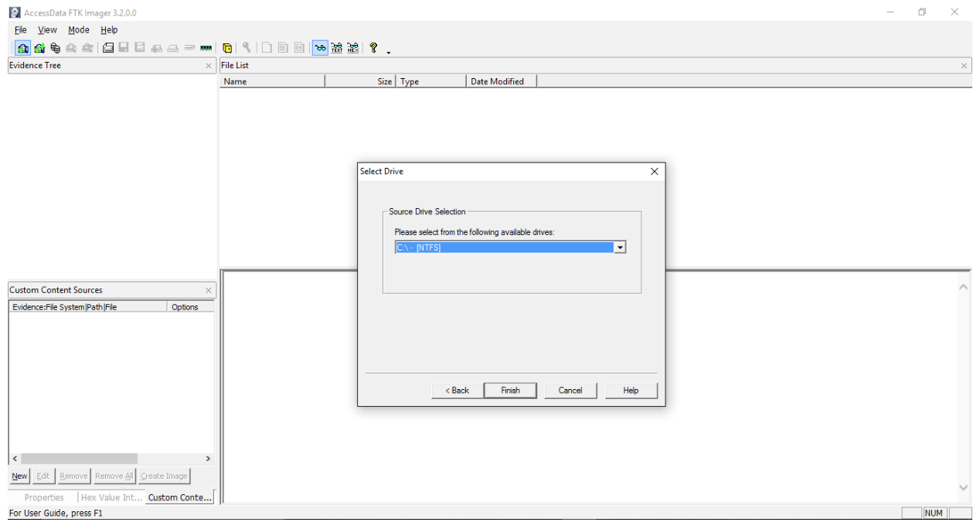Open the available drives dropdown arrow
This screenshot has height=529, width=980.
619,247
